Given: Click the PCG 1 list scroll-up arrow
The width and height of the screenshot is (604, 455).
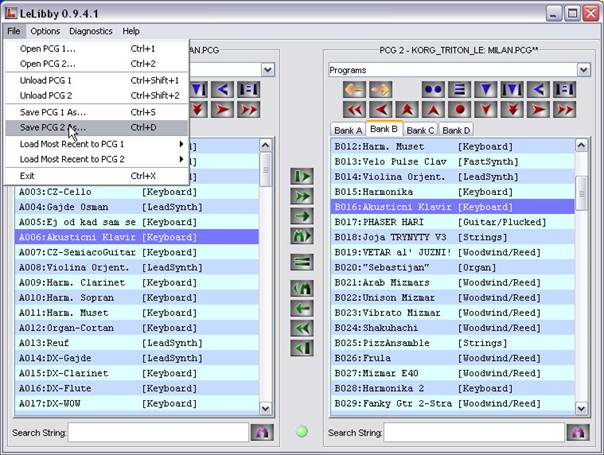Looking at the screenshot, I should click(x=265, y=145).
